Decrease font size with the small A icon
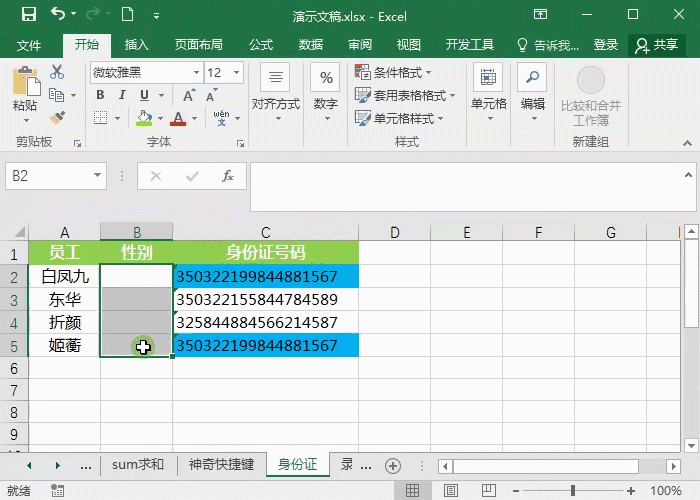The width and height of the screenshot is (700, 500). (x=212, y=95)
